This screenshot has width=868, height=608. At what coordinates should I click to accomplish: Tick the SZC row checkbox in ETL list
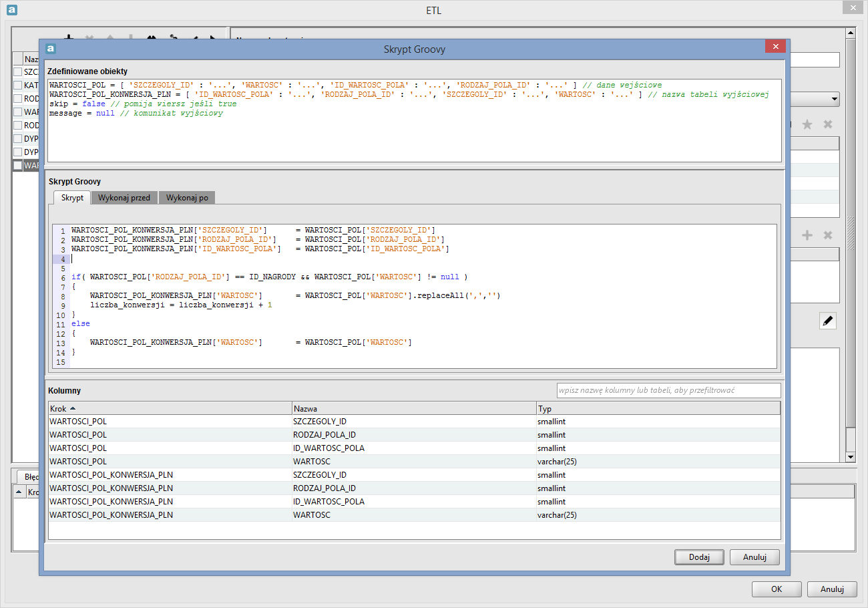click(x=18, y=71)
